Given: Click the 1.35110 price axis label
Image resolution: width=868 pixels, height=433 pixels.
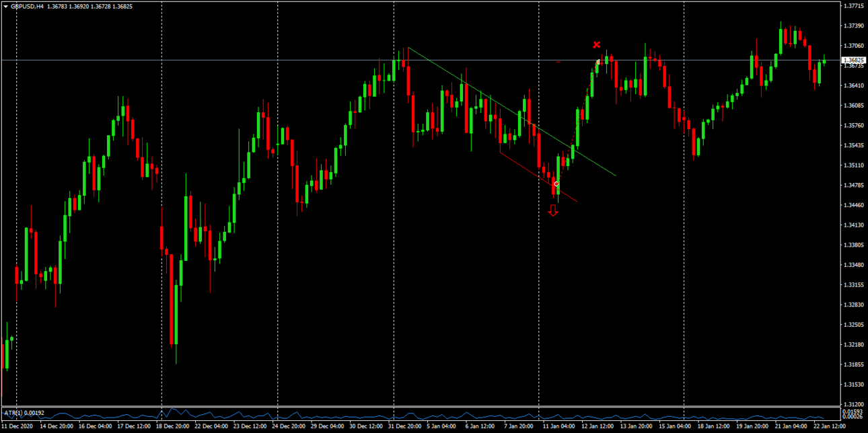Looking at the screenshot, I should 853,165.
